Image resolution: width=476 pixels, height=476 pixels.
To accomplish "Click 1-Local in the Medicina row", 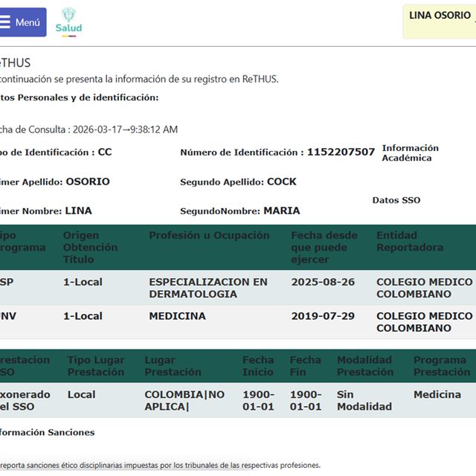I will (x=83, y=316).
